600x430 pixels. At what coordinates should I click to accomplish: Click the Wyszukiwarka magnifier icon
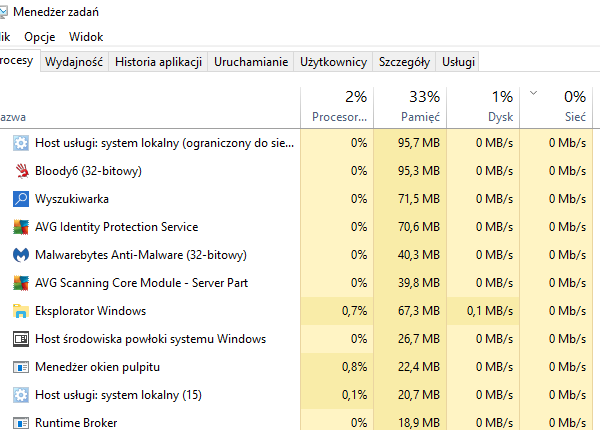click(21, 199)
